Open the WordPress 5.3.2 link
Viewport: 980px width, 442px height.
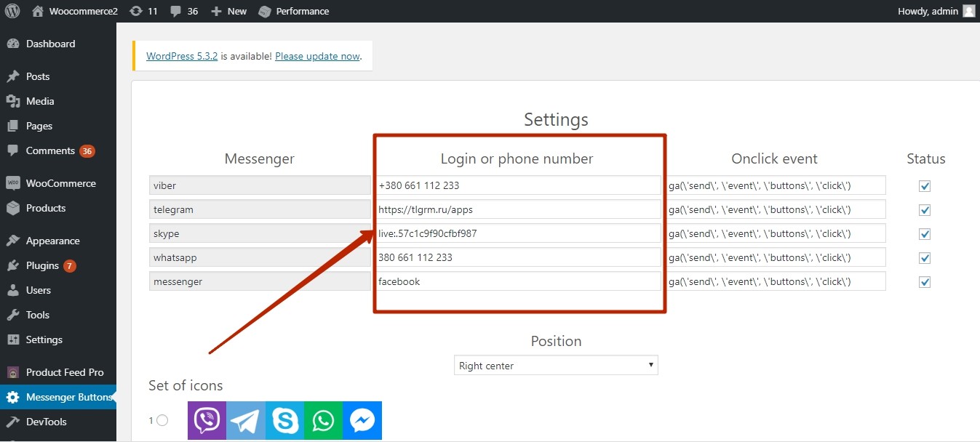(x=182, y=56)
